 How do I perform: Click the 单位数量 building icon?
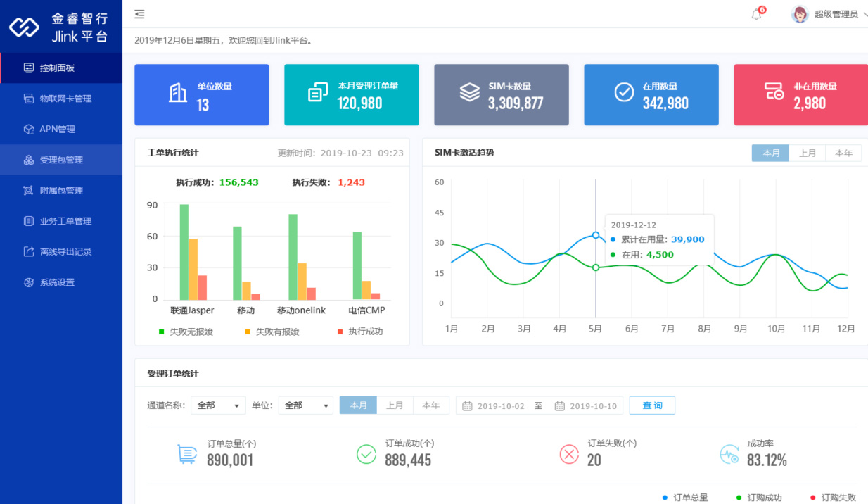(178, 93)
